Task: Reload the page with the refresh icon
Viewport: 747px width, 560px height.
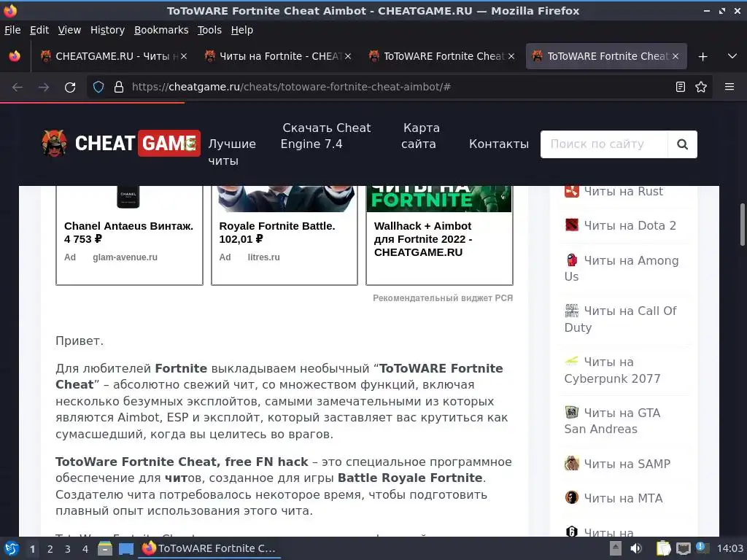Action: tap(70, 87)
